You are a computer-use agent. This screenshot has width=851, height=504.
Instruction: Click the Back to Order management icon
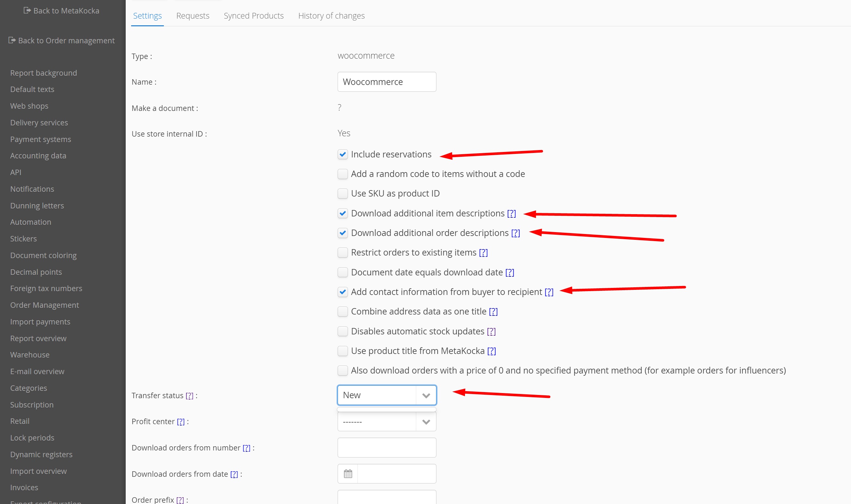tap(12, 40)
